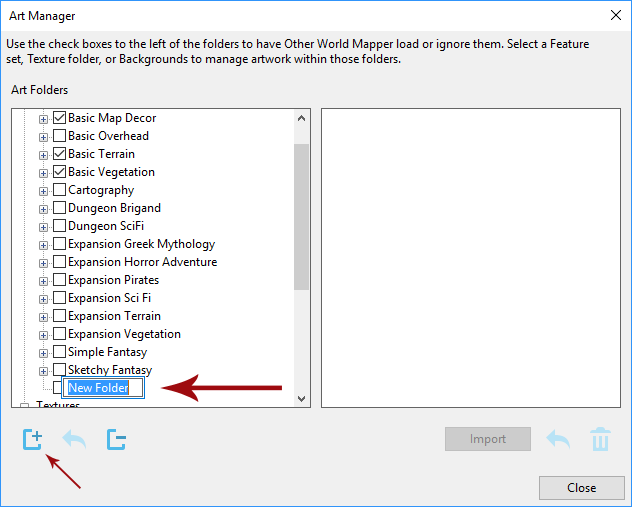Toggle the Expansion Pirates checkbox
This screenshot has width=632, height=507.
(x=59, y=280)
